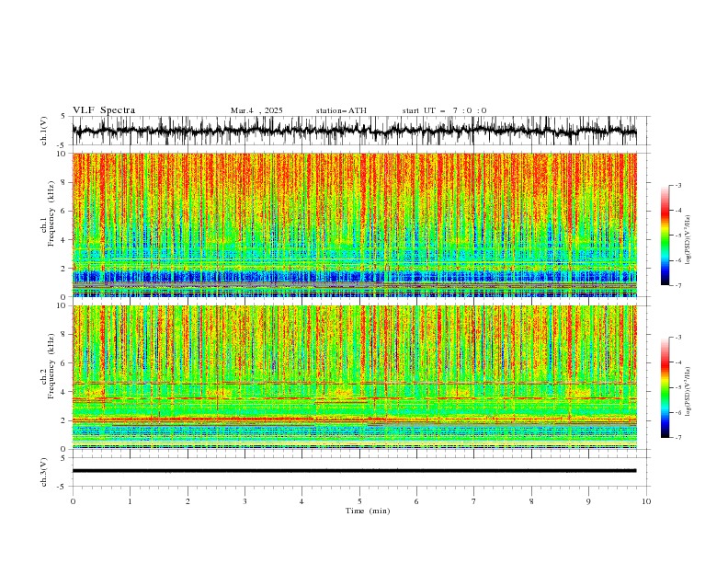Click time axis tick label "4"
Viewport: 728px width, 563px height.
(301, 501)
